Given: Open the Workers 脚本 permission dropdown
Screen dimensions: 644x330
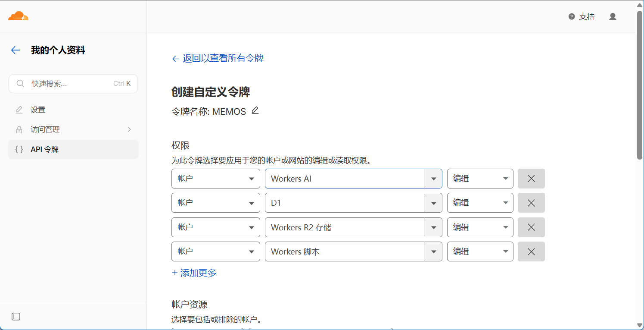Looking at the screenshot, I should (354, 251).
